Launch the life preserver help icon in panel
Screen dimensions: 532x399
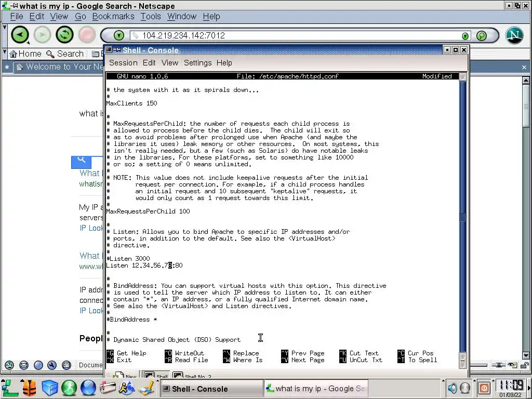coord(29,388)
